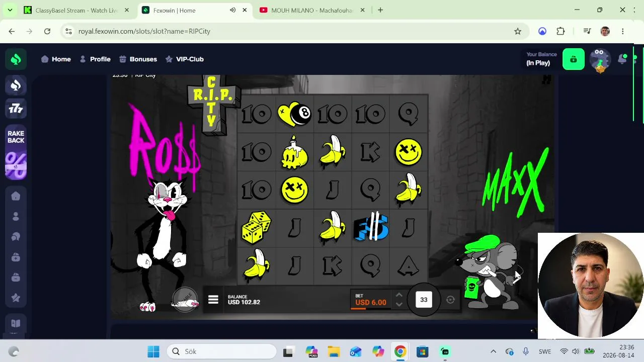The width and height of the screenshot is (644, 362).
Task: Close the MOUH MILANO tab
Action: pos(362,10)
